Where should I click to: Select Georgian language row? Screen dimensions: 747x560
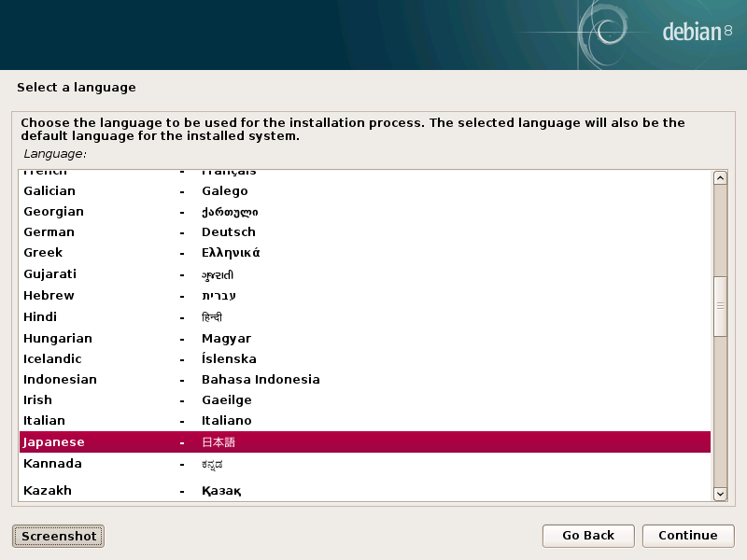coord(53,212)
